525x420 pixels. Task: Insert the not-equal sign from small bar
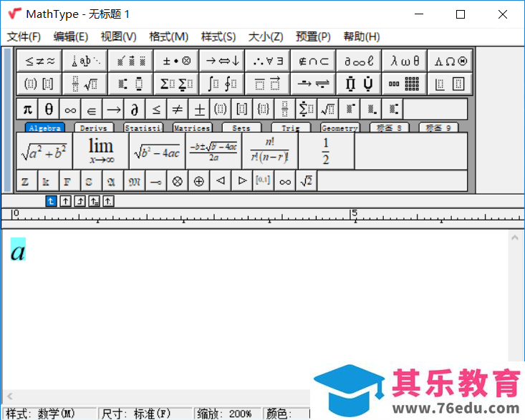point(178,109)
